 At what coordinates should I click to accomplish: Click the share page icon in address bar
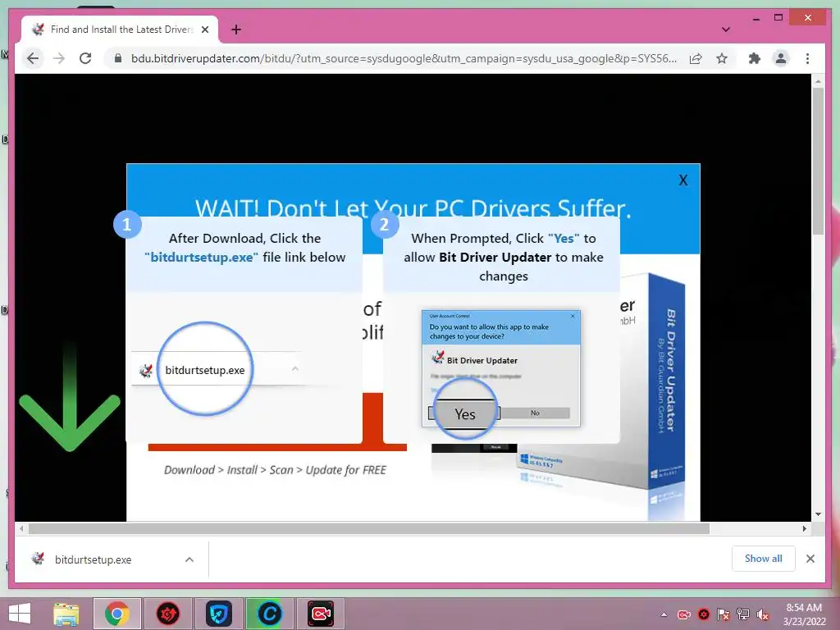(x=696, y=58)
